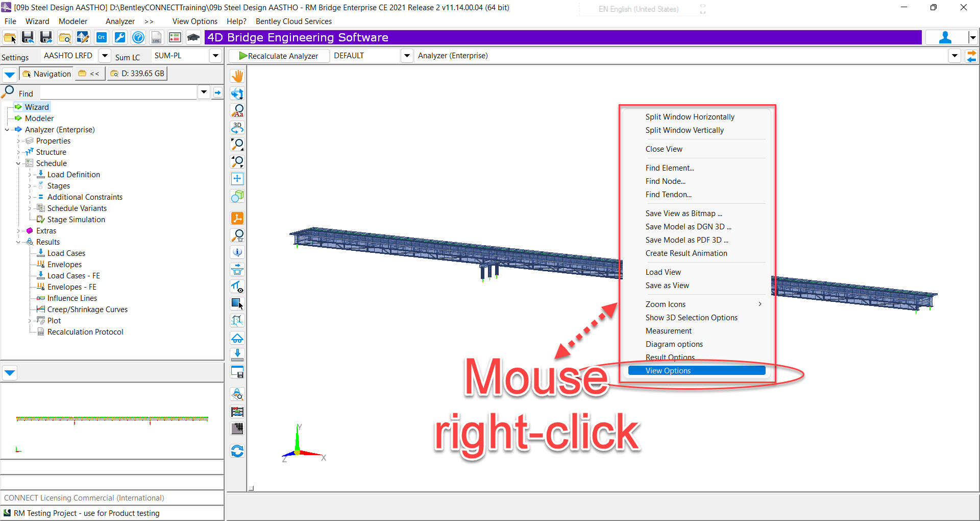Click the cube and sphere shapes icon
Image resolution: width=980 pixels, height=521 pixels.
point(237,196)
